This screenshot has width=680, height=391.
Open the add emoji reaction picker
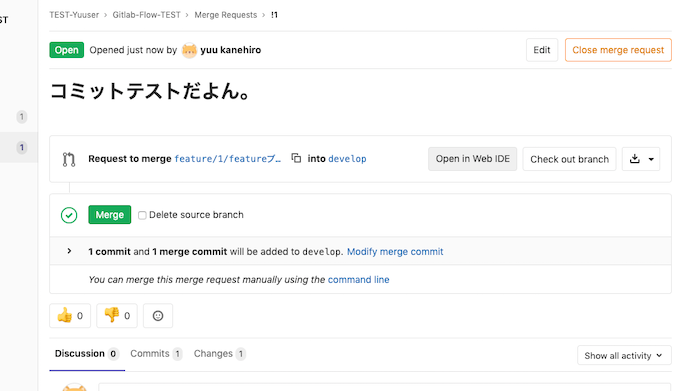coord(158,316)
